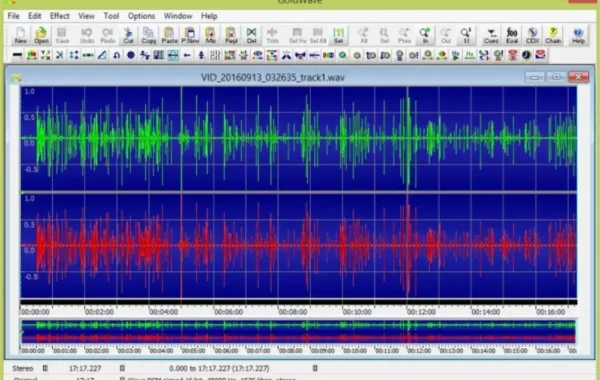Click the Mix toolbar icon
Viewport: 600px width, 380px height.
coord(210,36)
